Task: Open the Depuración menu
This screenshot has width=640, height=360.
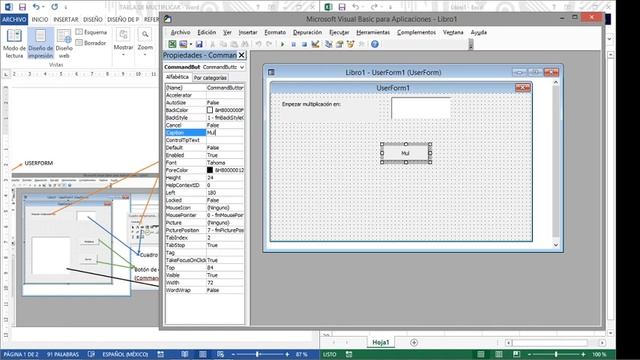Action: pos(307,32)
